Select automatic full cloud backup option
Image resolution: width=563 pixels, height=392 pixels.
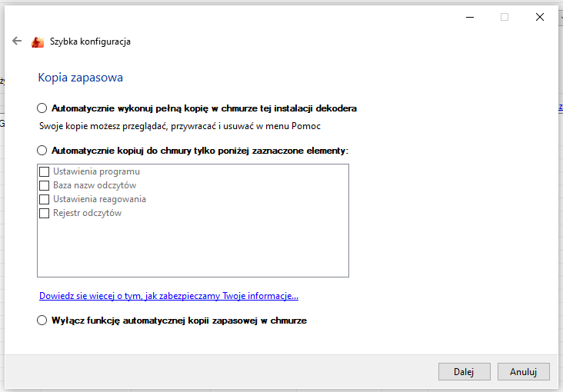coord(42,108)
